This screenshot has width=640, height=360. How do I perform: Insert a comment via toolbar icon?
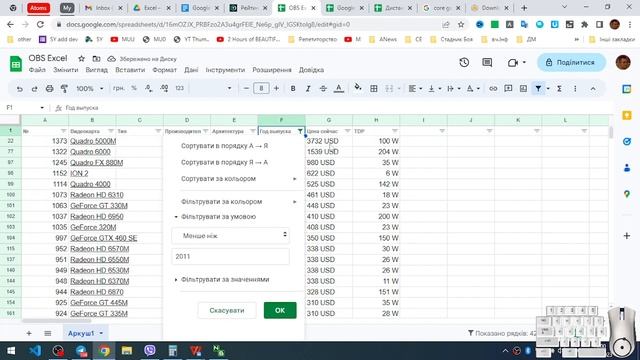508,89
